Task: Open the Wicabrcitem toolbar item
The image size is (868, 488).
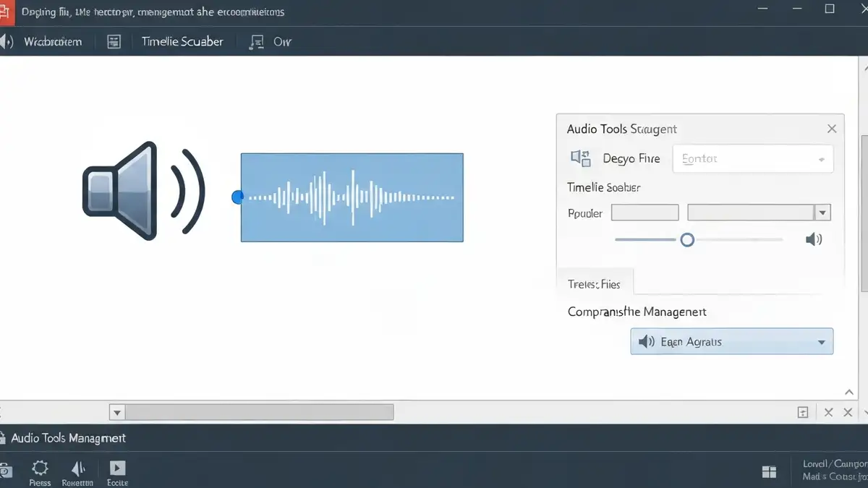Action: [53, 42]
